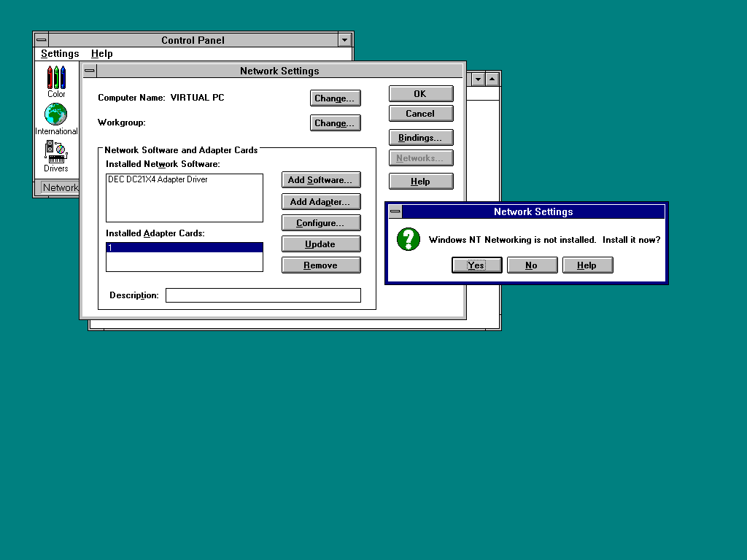Image resolution: width=747 pixels, height=560 pixels.
Task: Open the Drivers icon
Action: 56,152
